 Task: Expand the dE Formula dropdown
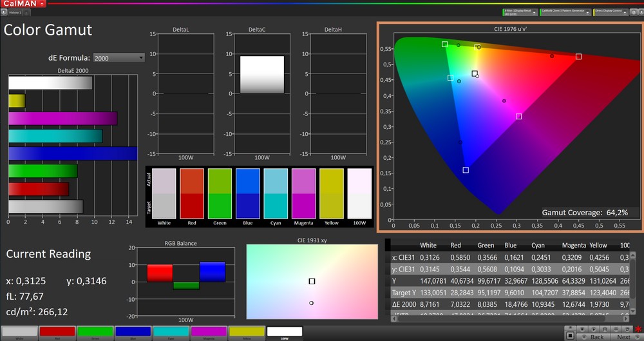pos(118,58)
